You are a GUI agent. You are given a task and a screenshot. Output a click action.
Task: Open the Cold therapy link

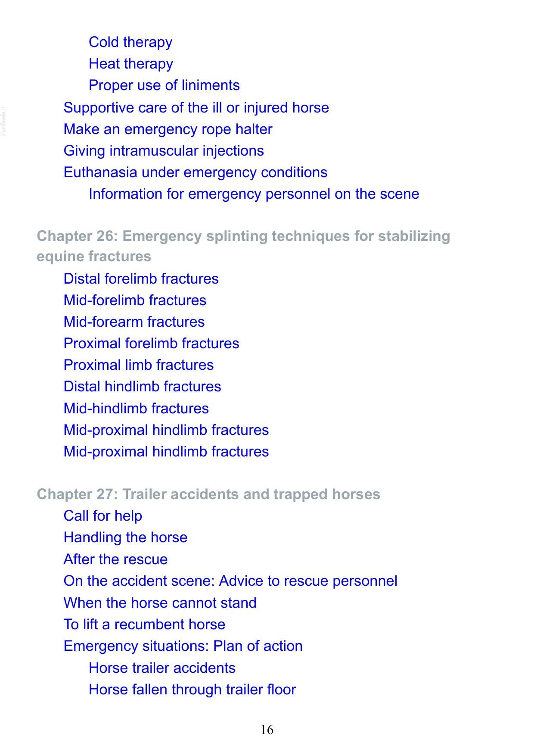coord(130,42)
